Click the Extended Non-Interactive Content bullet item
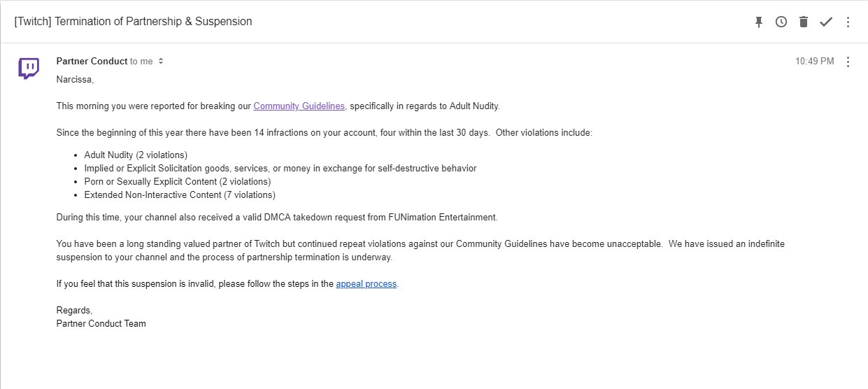 [x=180, y=195]
